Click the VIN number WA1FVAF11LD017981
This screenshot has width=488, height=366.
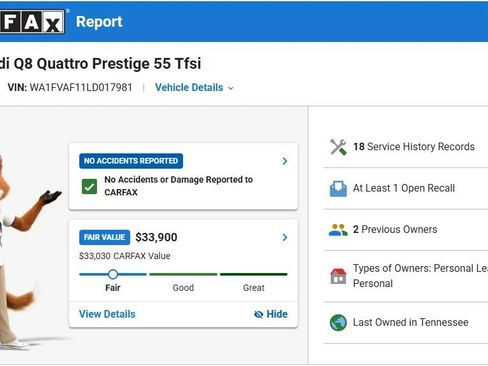pos(81,88)
